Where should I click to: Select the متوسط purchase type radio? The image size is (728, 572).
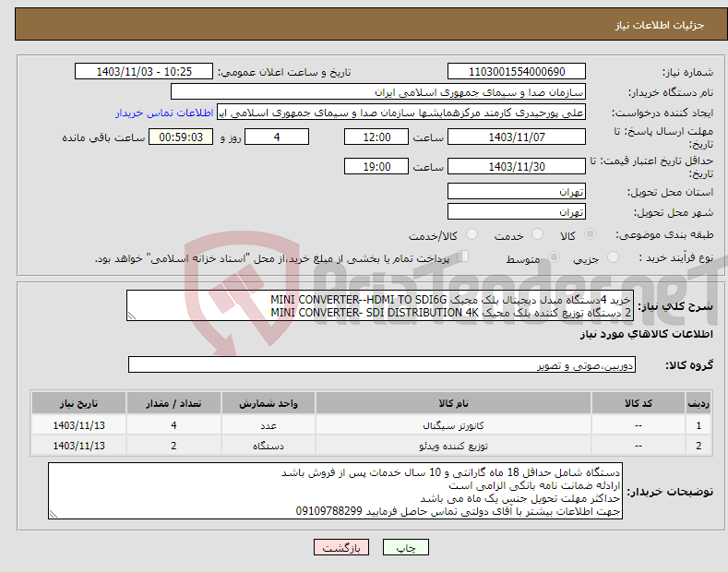pyautogui.click(x=554, y=257)
